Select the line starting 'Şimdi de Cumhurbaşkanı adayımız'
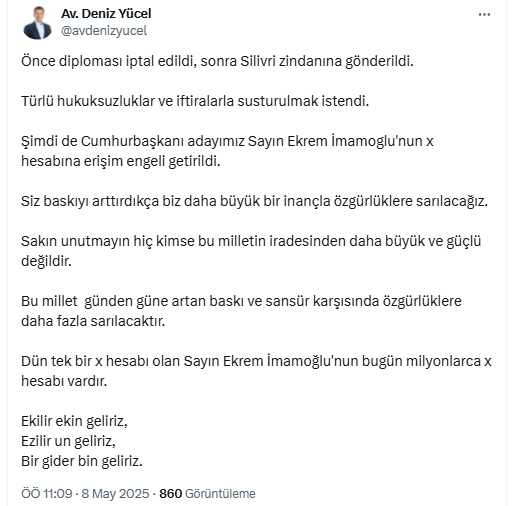528x506 pixels. coord(227,141)
